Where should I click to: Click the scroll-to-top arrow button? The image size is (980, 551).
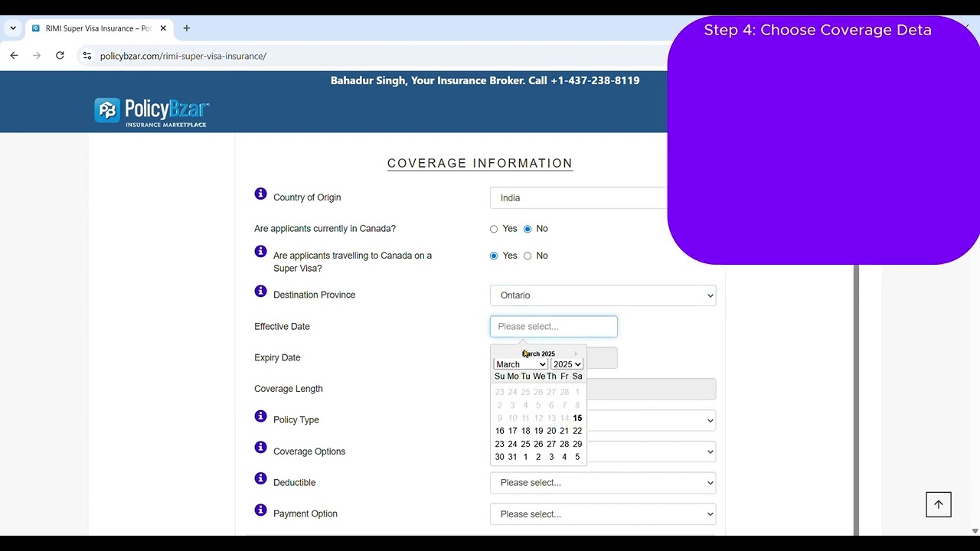939,504
